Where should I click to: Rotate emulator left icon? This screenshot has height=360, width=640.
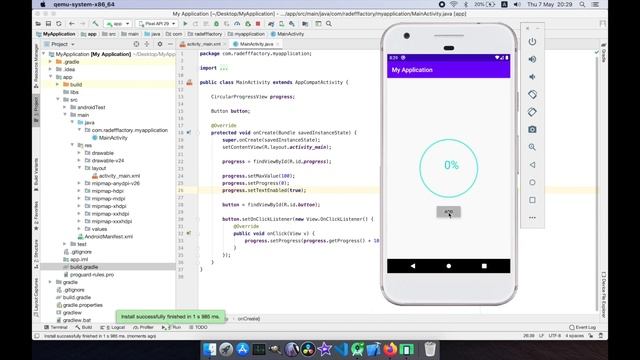532,94
